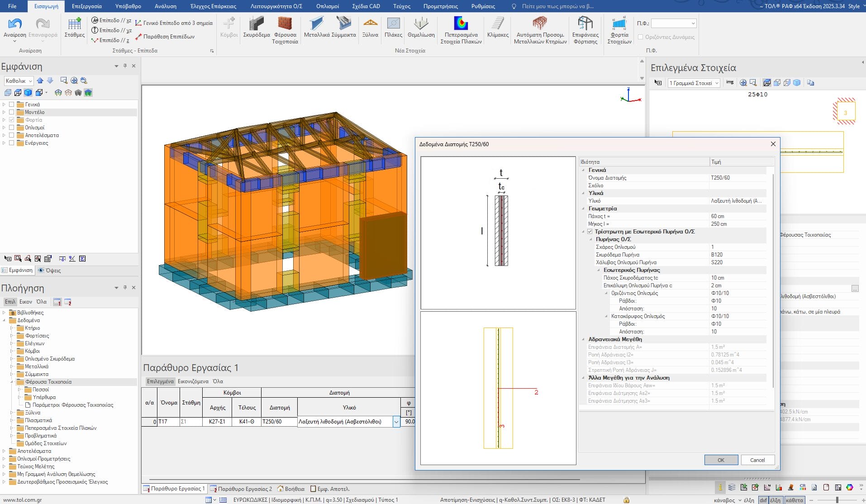Open the Καθολικ view dropdown
Screen dimensions: 866x504
(x=19, y=81)
